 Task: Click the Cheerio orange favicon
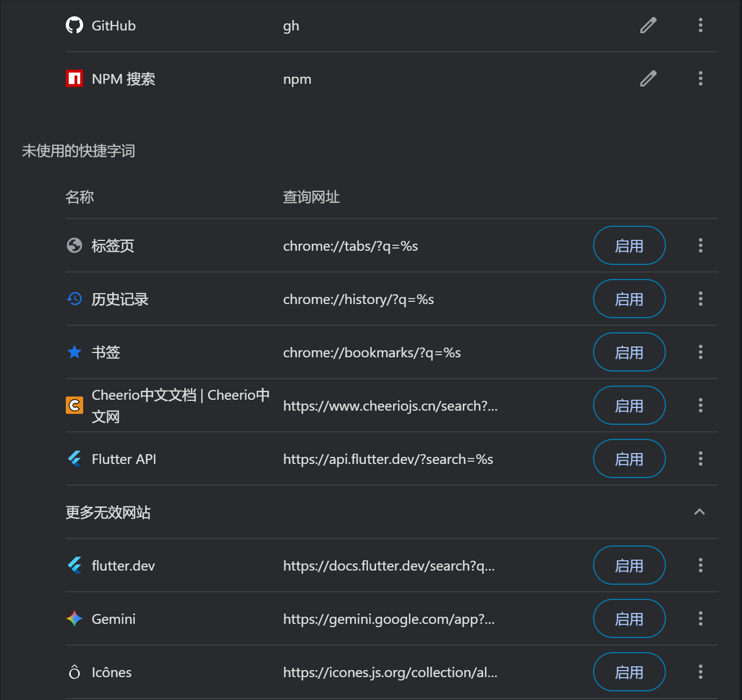click(x=74, y=405)
